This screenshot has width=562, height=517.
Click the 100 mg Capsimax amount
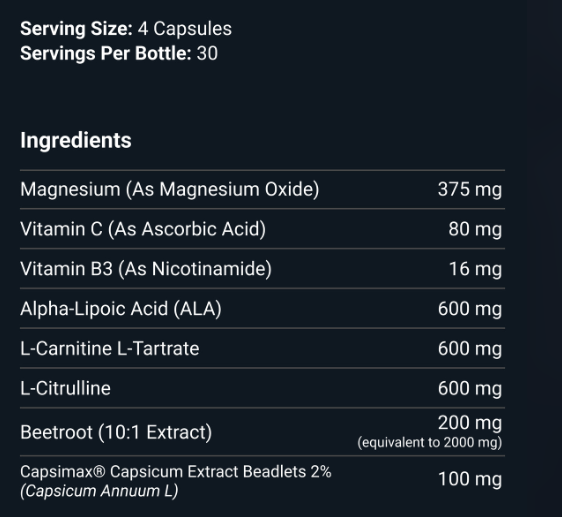pyautogui.click(x=470, y=479)
